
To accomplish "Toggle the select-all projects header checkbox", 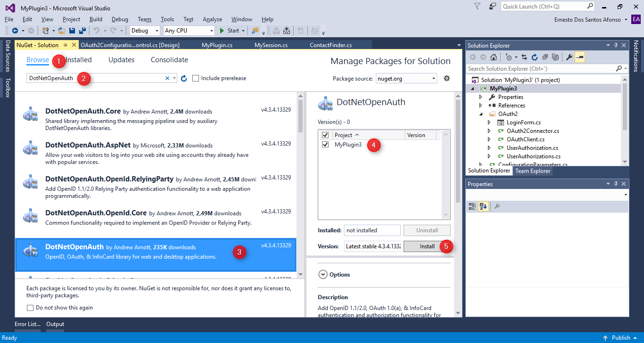I will pyautogui.click(x=325, y=135).
